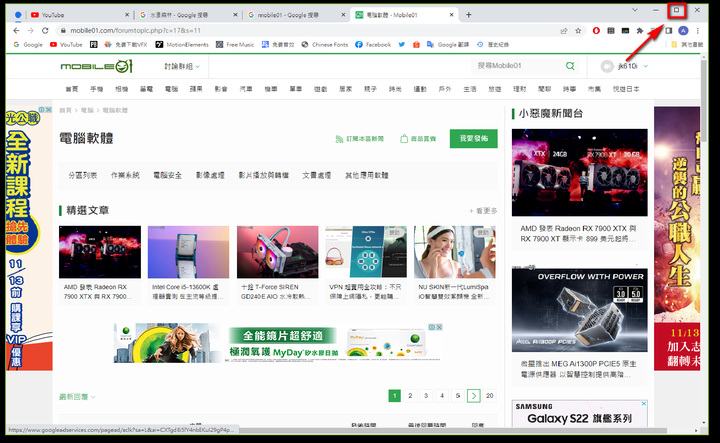Screen dimensions: 720x443
Task: Open the 首頁 nav item
Action: point(72,89)
